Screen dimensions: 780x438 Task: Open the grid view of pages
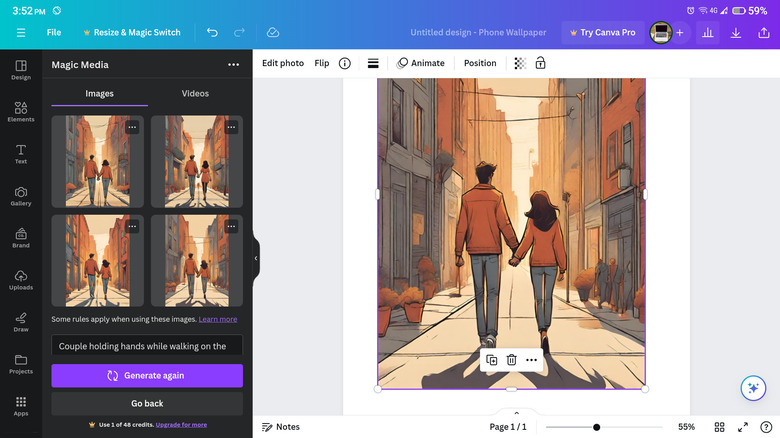pos(719,427)
